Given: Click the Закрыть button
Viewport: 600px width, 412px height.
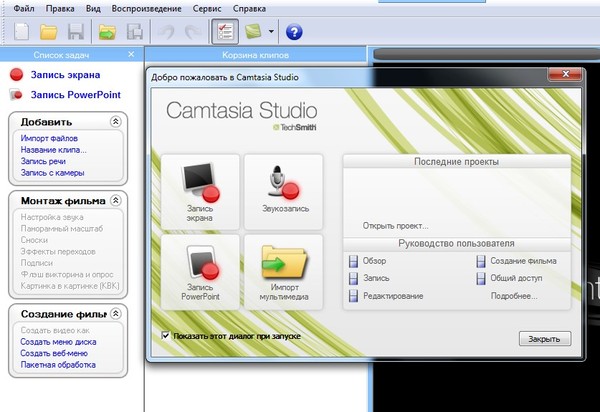Looking at the screenshot, I should (545, 339).
